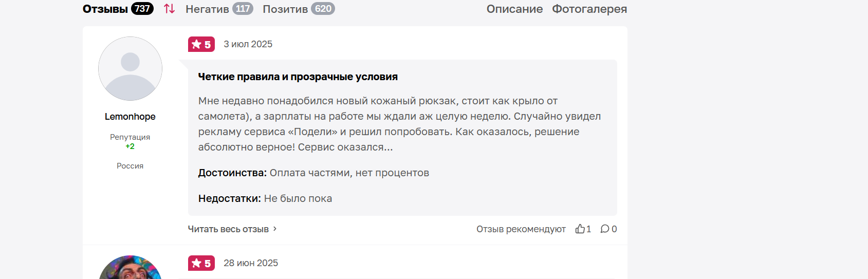Click the sort arrows icon next to Отзывы
The height and width of the screenshot is (279, 868).
point(170,9)
